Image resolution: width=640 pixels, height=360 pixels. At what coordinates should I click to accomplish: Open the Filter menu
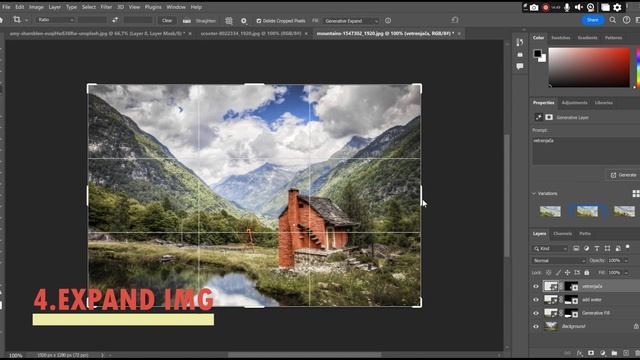pyautogui.click(x=106, y=7)
